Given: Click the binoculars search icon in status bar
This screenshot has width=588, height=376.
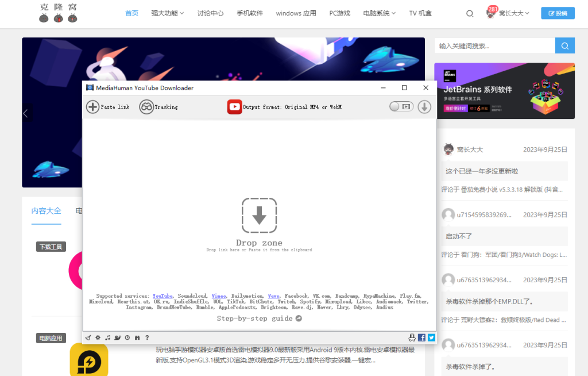Looking at the screenshot, I should [137, 337].
